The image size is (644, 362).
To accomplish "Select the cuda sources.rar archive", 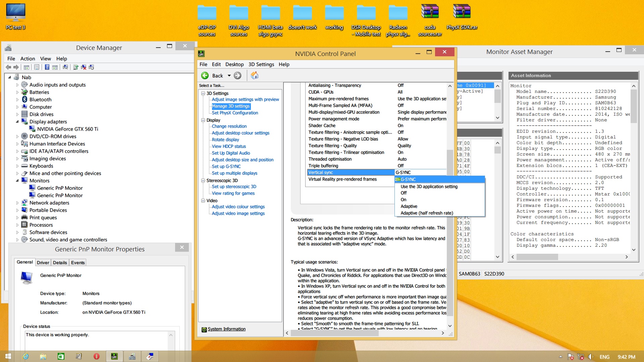I will 430,20.
